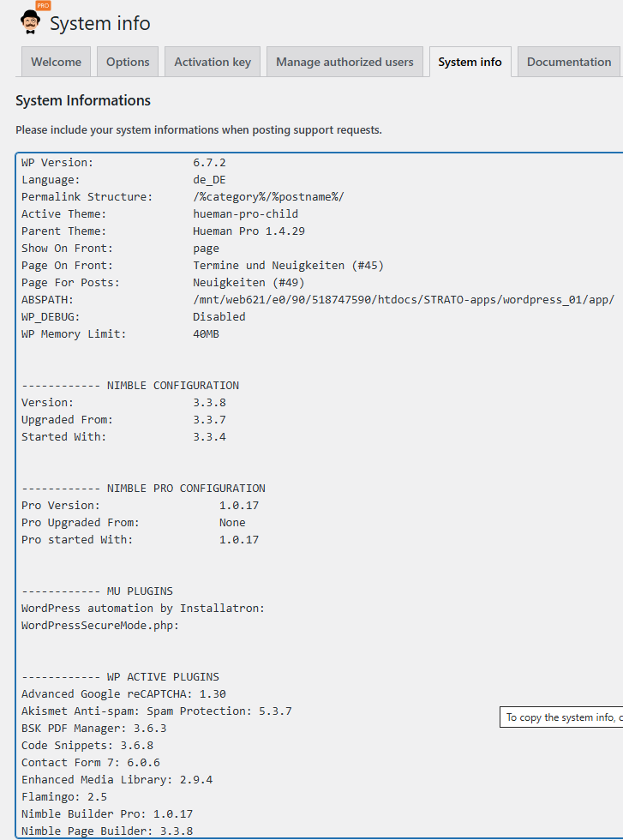
Task: Click 'Neuigkeiten (#49)' page for posts value
Action: (x=249, y=282)
